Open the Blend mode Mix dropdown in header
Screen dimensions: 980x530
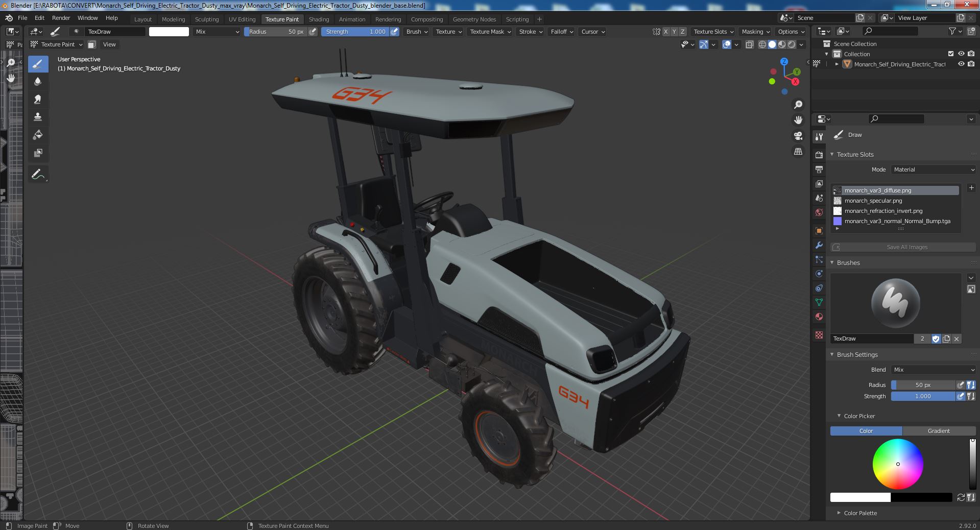click(217, 32)
